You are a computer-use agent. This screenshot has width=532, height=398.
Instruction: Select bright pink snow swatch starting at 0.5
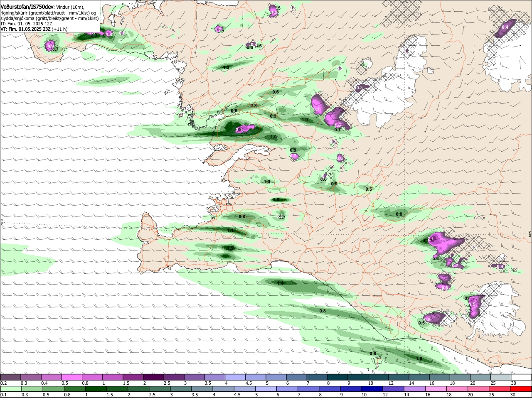tap(71, 377)
